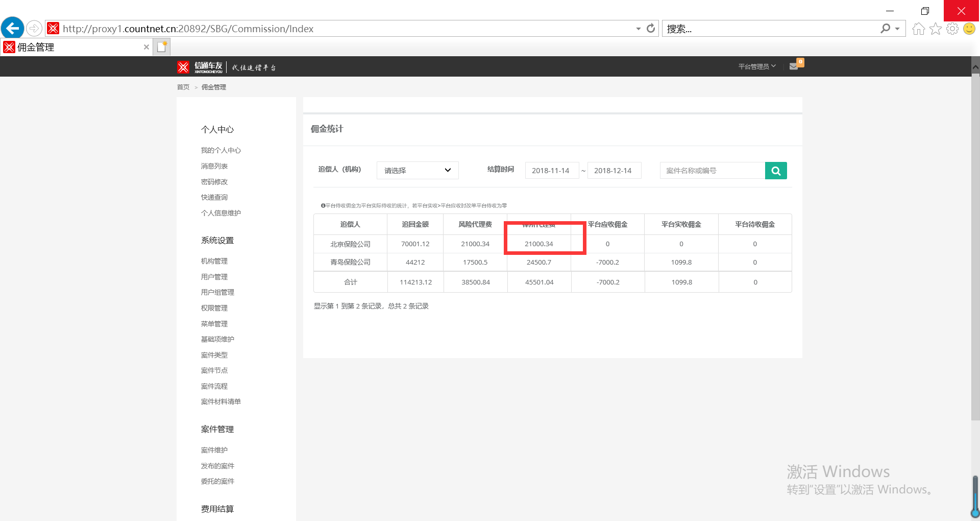Click the green search magnifier button
This screenshot has width=980, height=521.
tap(776, 171)
